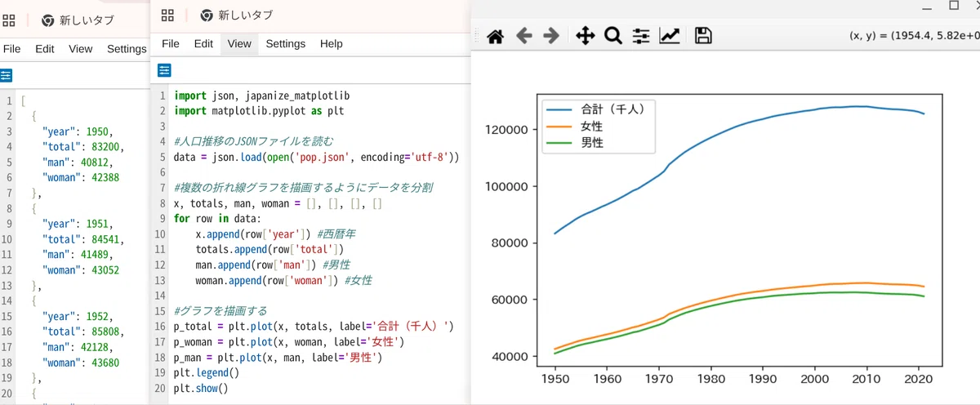Viewport: 980px width, 405px height.
Task: Open the Help menu
Action: [x=332, y=44]
